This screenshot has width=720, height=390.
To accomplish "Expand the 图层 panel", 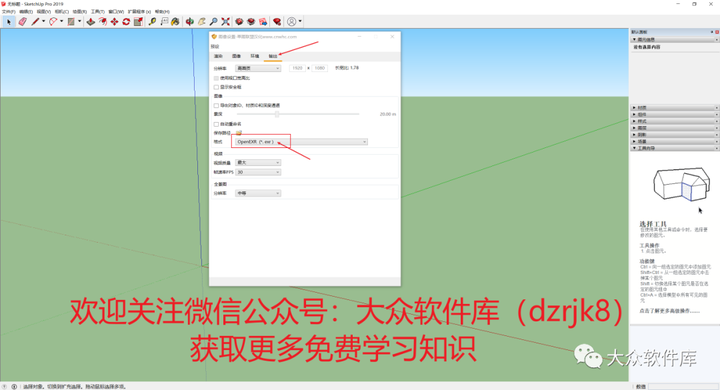I will [x=675, y=128].
